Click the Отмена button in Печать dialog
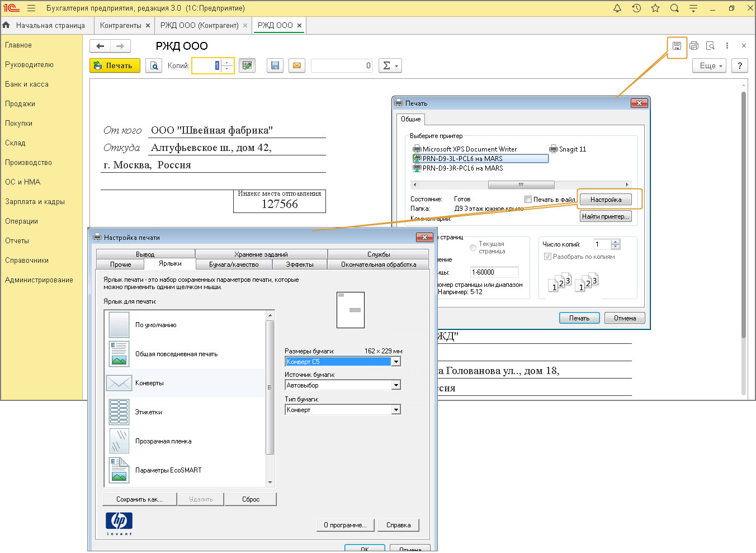 625,318
